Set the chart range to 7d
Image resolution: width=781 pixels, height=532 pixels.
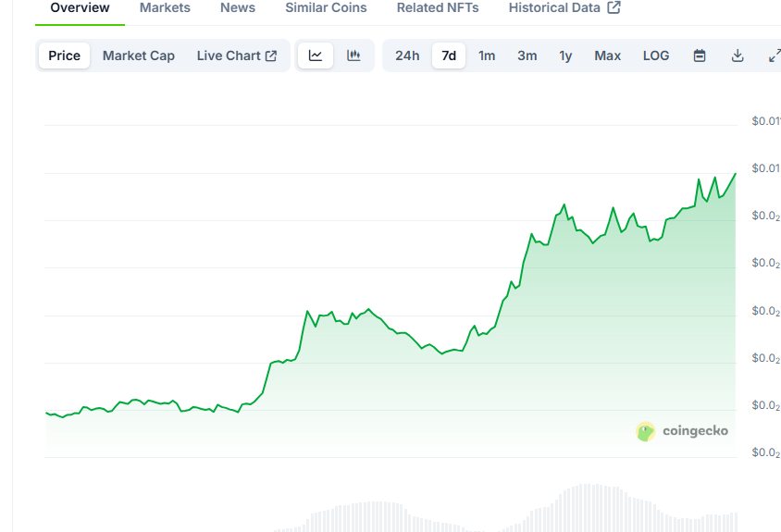click(449, 56)
